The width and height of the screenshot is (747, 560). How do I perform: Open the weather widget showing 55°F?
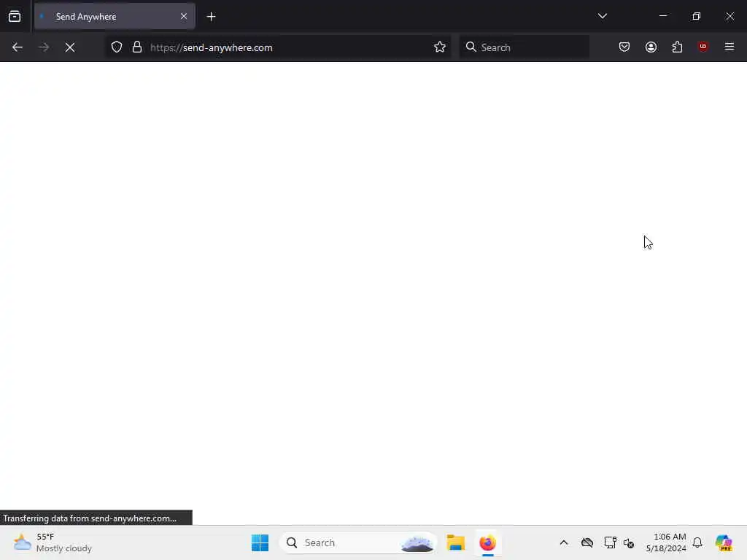click(53, 542)
